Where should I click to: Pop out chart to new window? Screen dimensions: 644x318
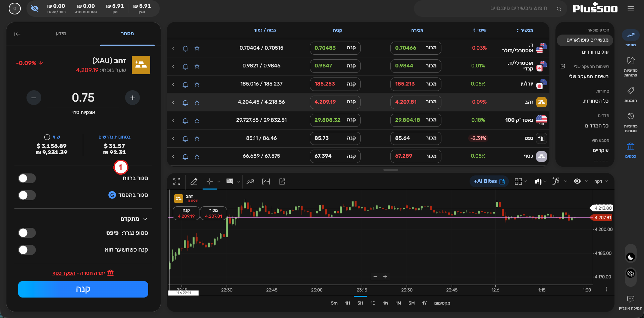282,181
